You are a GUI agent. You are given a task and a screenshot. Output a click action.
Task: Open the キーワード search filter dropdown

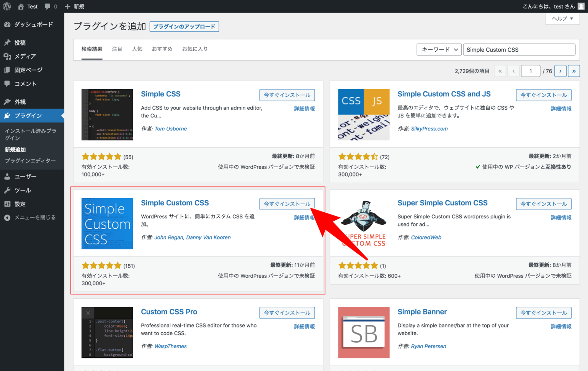coord(439,49)
